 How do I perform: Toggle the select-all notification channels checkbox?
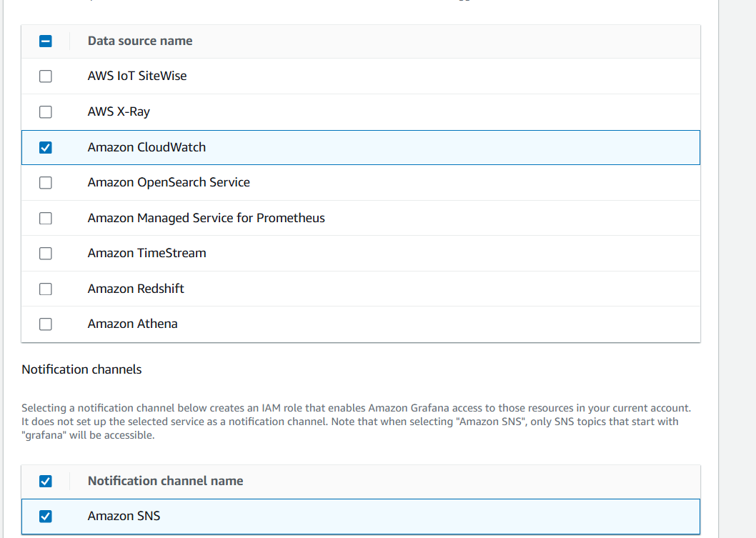(x=45, y=481)
